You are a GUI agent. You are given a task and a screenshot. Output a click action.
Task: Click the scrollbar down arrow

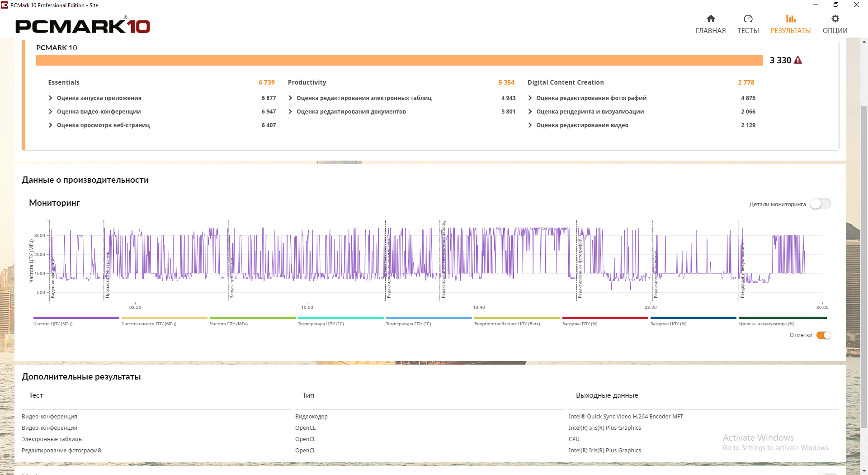click(864, 471)
